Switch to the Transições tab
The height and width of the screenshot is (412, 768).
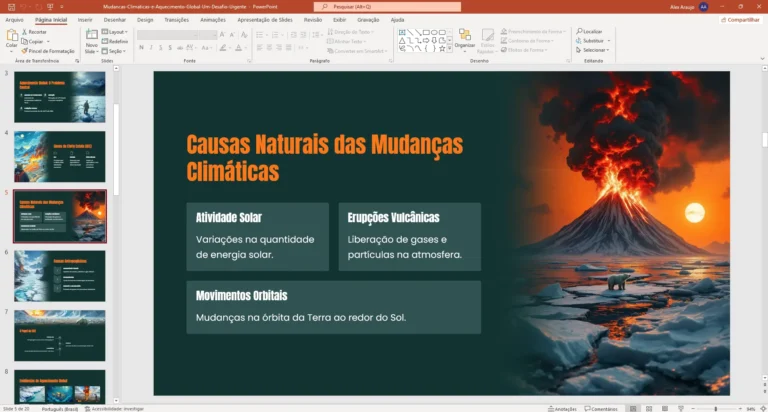pos(176,20)
